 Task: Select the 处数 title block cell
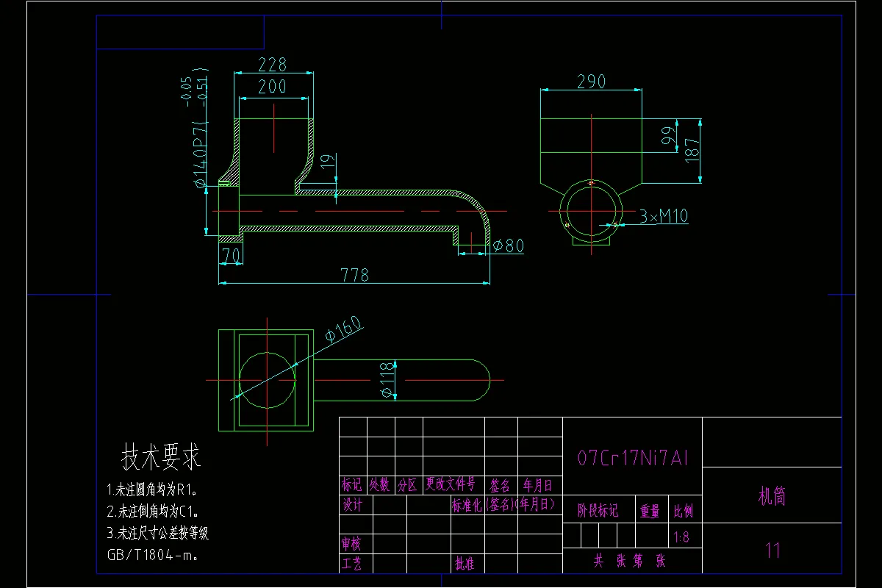[x=380, y=485]
